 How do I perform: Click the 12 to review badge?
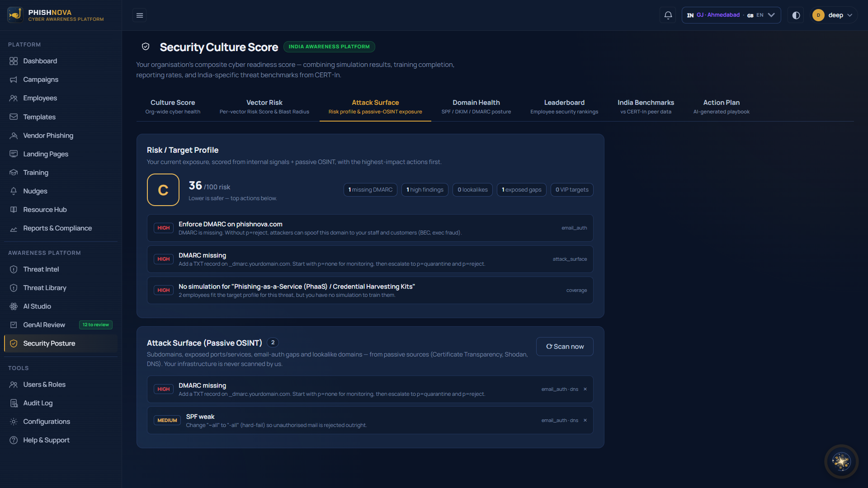[x=96, y=325]
